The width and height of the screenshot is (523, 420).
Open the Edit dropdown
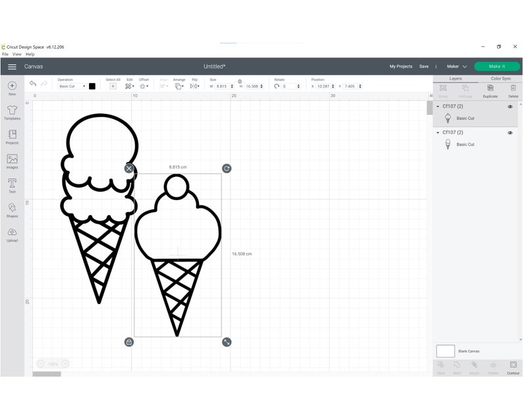click(x=129, y=86)
